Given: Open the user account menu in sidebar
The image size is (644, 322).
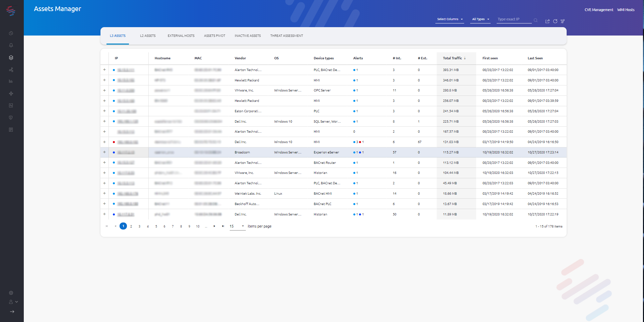Looking at the screenshot, I should [13, 302].
